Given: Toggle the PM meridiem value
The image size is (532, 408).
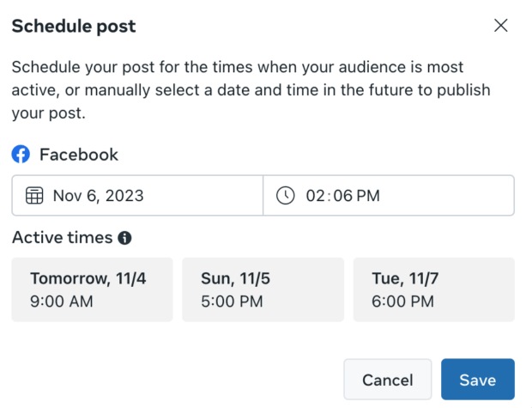Looking at the screenshot, I should point(368,196).
